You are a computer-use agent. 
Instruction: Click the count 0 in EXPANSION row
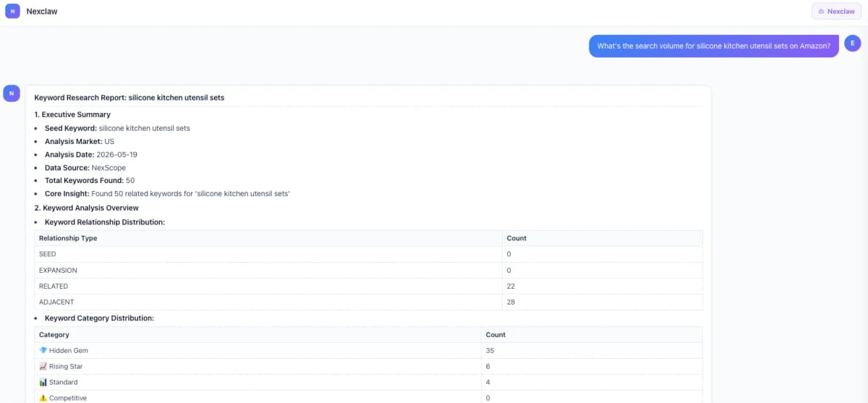click(509, 270)
